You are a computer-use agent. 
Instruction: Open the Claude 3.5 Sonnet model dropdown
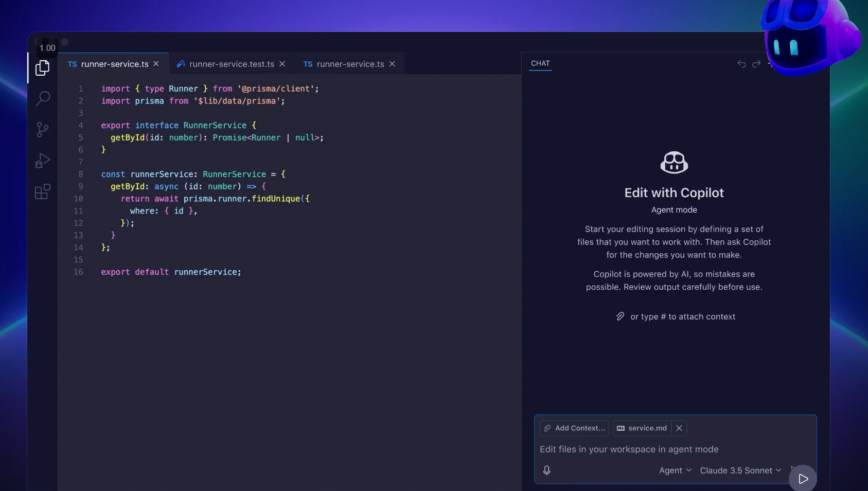[740, 470]
